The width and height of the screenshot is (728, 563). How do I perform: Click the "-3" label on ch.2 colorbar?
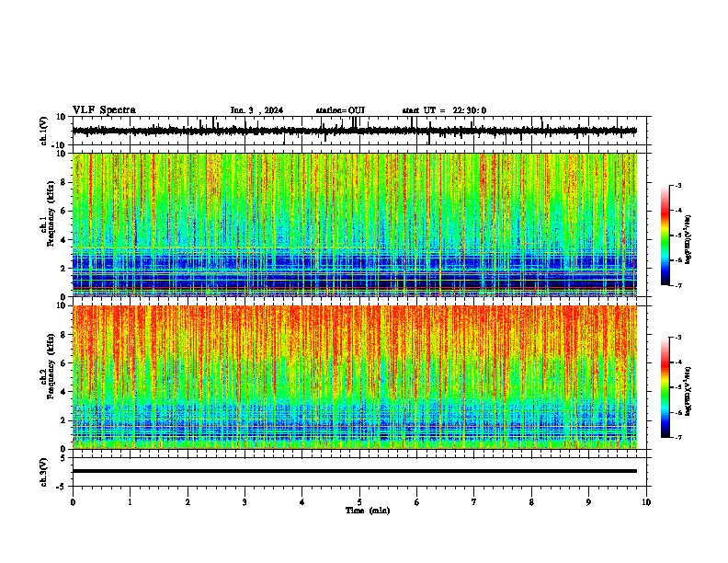pyautogui.click(x=677, y=338)
